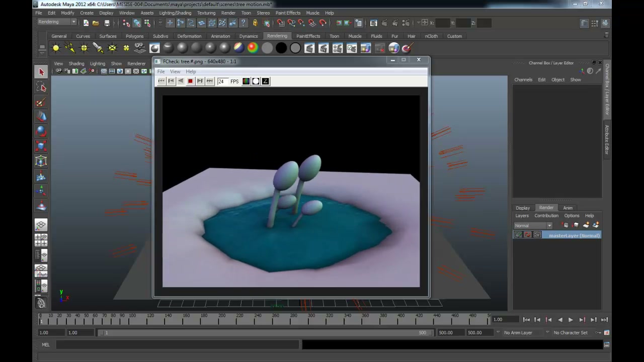Click the black Surface Shader sphere icon
Viewport: 644px width, 362px height.
tap(281, 48)
